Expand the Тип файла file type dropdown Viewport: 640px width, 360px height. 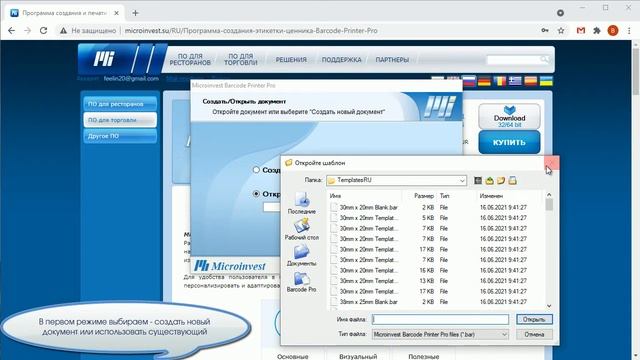tap(504, 335)
